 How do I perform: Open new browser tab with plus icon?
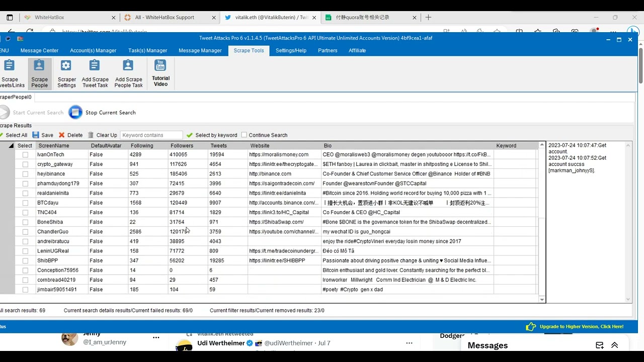pos(428,17)
